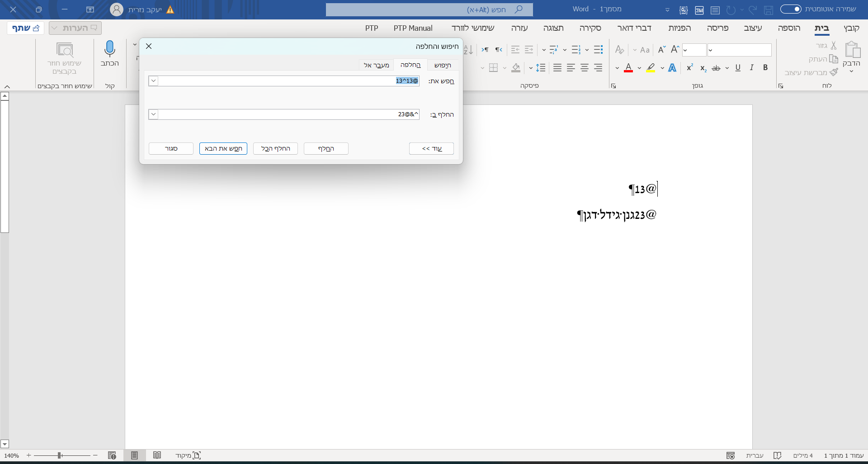Click the החלף (Replace) button
Image resolution: width=868 pixels, height=464 pixels.
click(x=326, y=149)
